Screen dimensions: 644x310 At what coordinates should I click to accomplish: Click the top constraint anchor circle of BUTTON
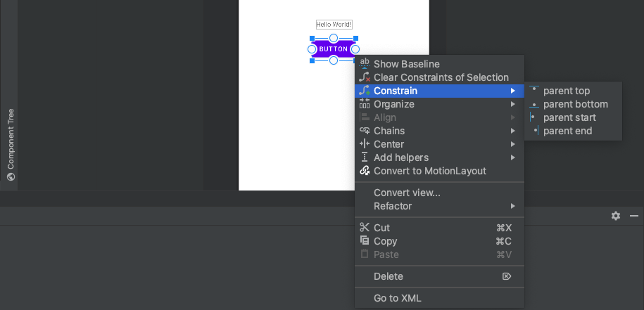click(334, 38)
